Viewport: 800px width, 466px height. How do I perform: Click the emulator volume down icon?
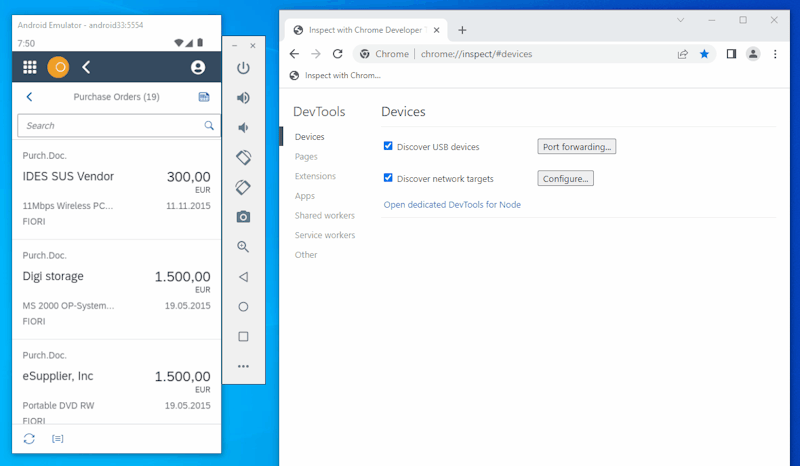243,128
